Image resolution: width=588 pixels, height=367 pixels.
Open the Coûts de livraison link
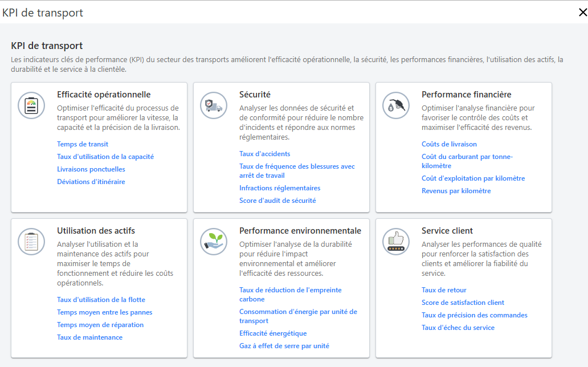tap(449, 144)
